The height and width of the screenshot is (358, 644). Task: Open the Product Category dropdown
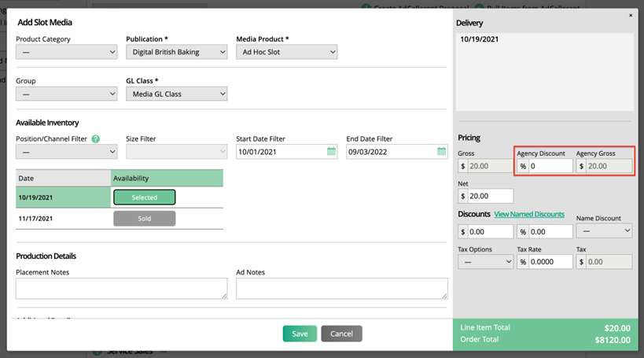tap(67, 53)
